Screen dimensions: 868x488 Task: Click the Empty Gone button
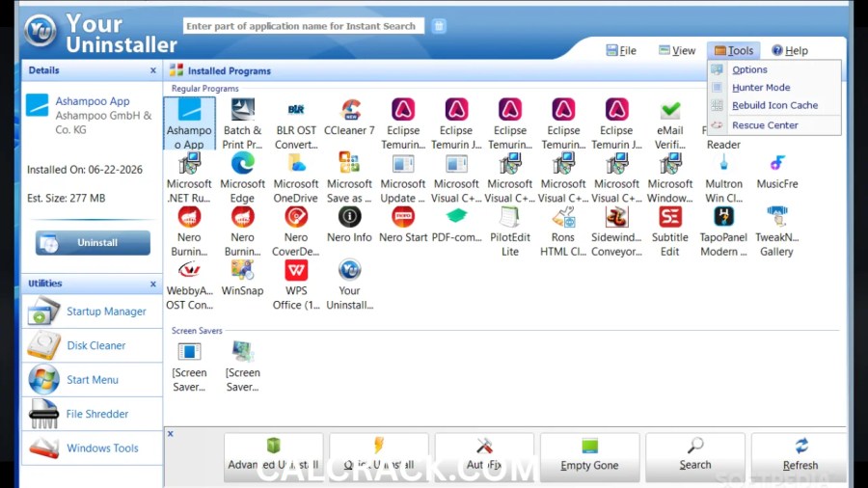[x=589, y=457]
